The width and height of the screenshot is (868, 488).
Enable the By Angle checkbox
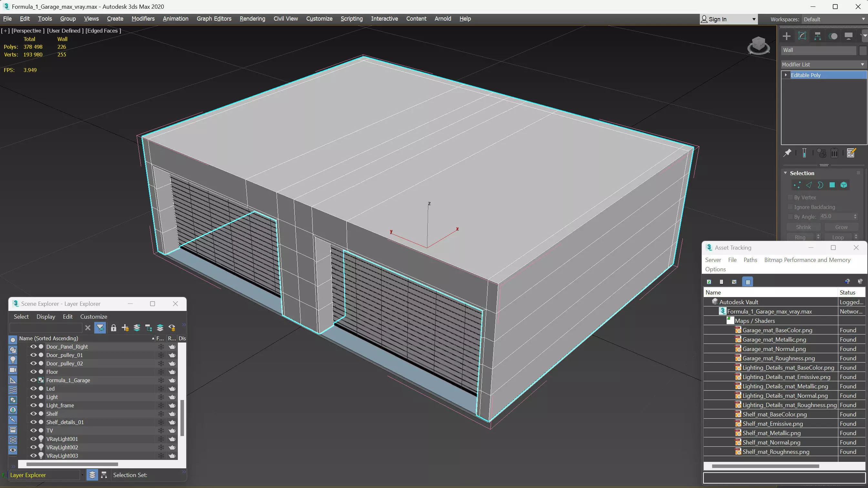click(790, 216)
